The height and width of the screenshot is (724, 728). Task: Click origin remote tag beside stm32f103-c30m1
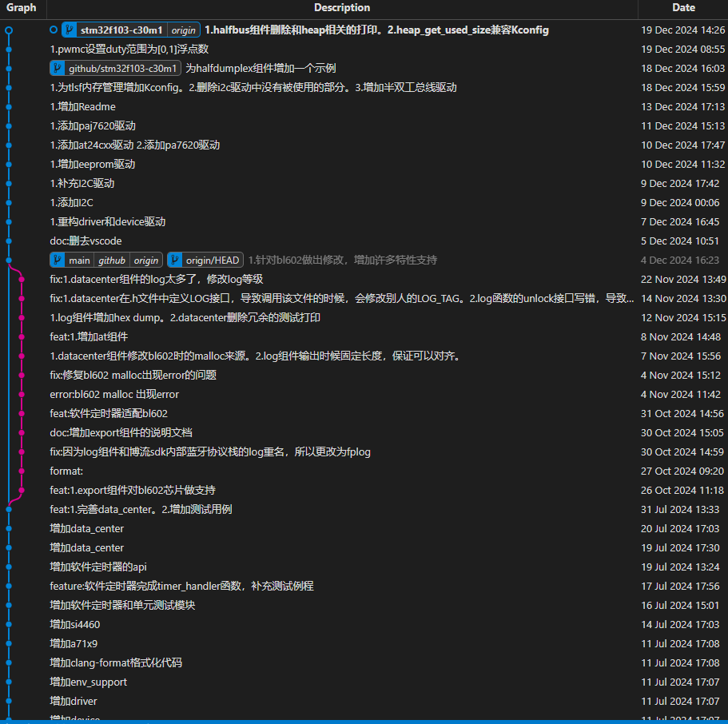[x=183, y=30]
